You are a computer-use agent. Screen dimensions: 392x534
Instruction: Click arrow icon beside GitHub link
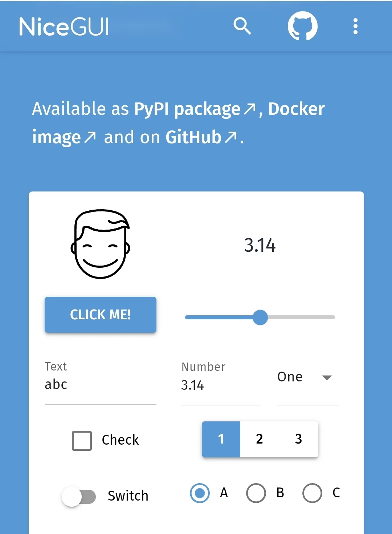(x=230, y=137)
